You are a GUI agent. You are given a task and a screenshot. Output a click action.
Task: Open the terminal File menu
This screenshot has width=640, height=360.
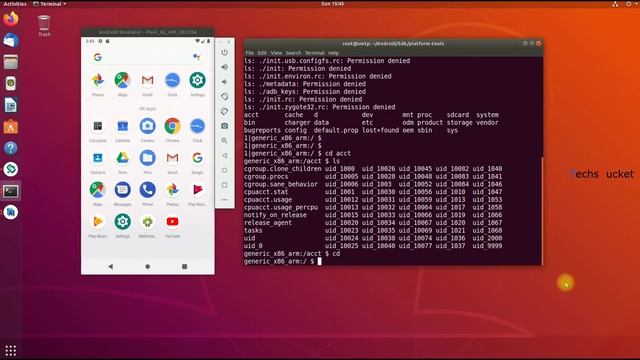(249, 53)
